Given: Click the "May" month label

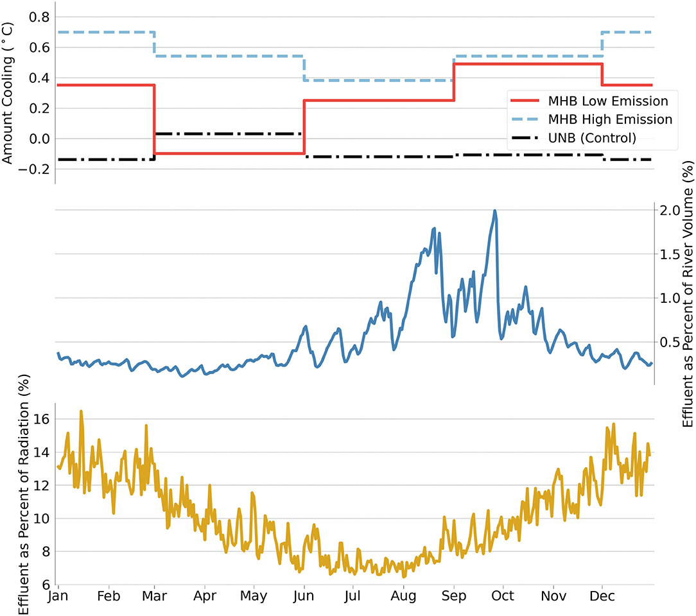Looking at the screenshot, I should point(254,597).
